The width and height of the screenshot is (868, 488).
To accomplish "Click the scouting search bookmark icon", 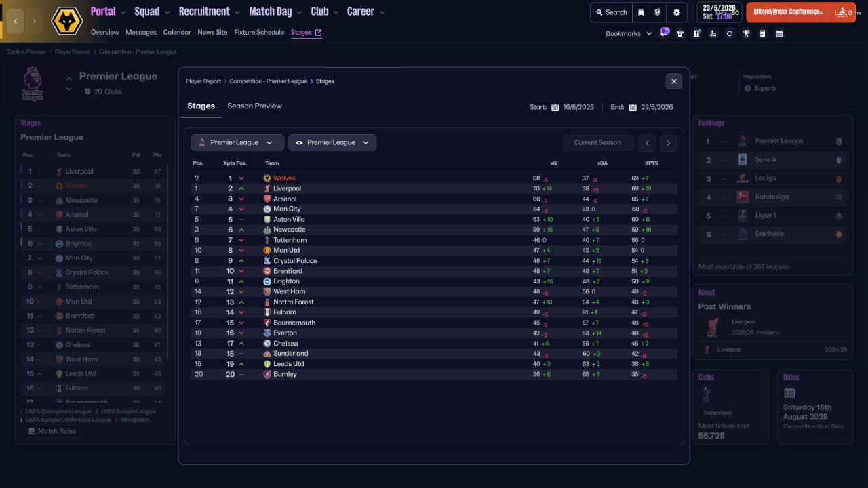I will click(x=713, y=33).
